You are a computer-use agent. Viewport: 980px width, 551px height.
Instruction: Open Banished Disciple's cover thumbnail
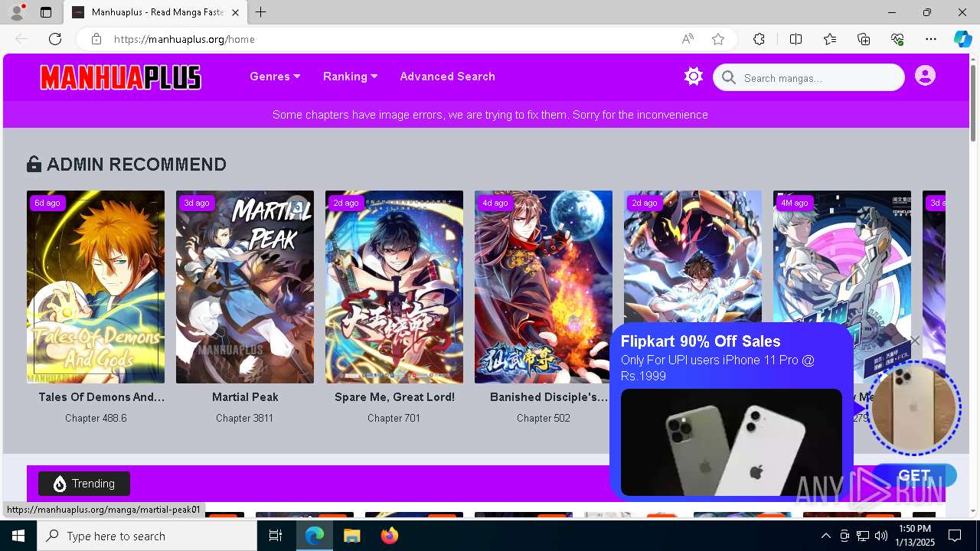click(544, 287)
